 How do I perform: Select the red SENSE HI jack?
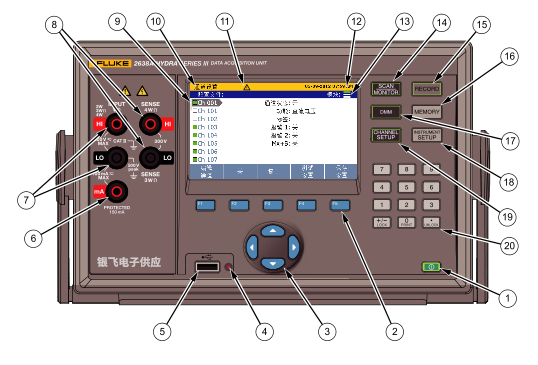(x=150, y=124)
